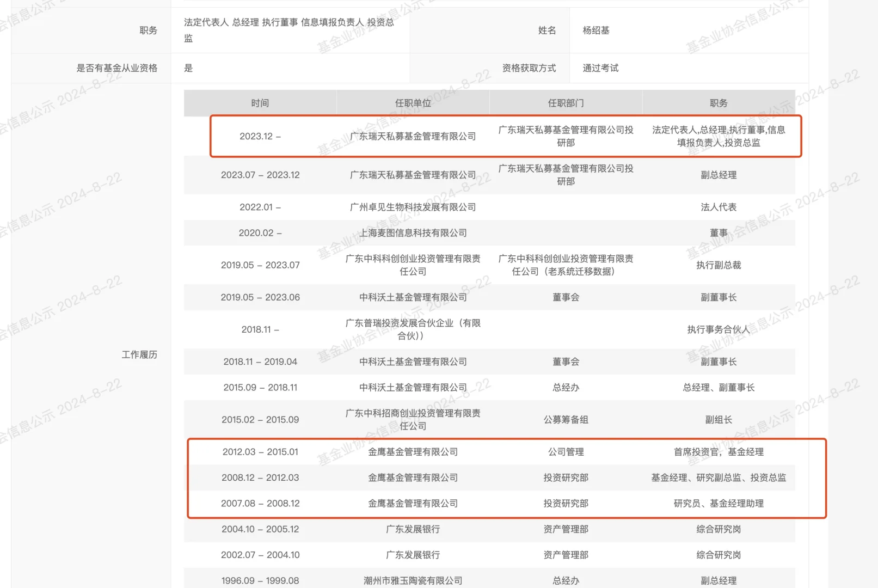This screenshot has width=878, height=588.
Task: Click the 法人代表 position cell
Action: coord(719,207)
